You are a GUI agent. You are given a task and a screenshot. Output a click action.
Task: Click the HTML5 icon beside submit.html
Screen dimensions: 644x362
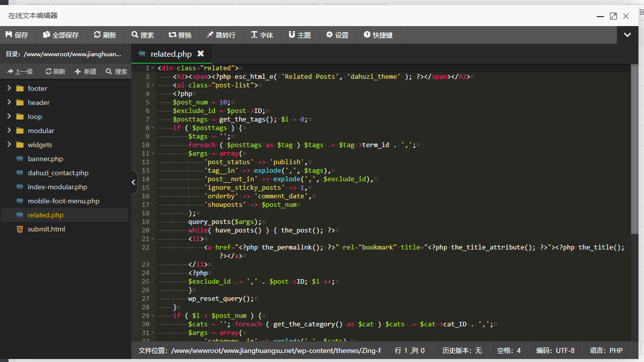click(x=20, y=229)
